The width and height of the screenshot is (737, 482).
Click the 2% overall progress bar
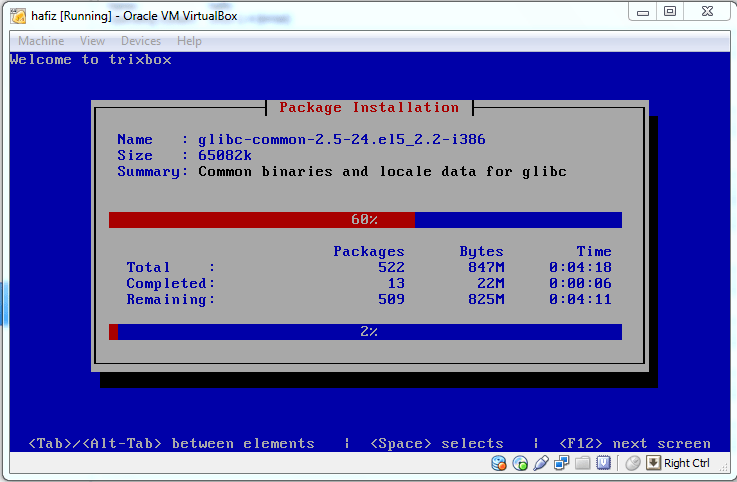pyautogui.click(x=365, y=332)
